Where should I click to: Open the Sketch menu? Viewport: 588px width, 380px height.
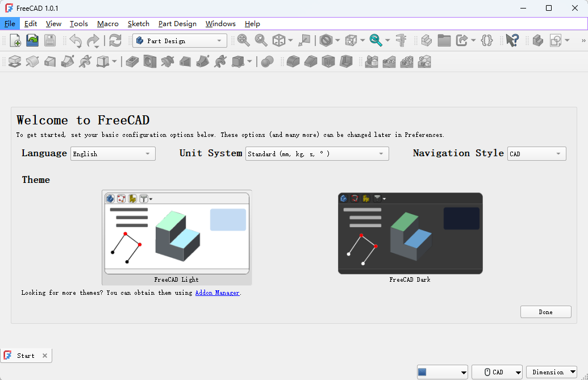coord(138,24)
